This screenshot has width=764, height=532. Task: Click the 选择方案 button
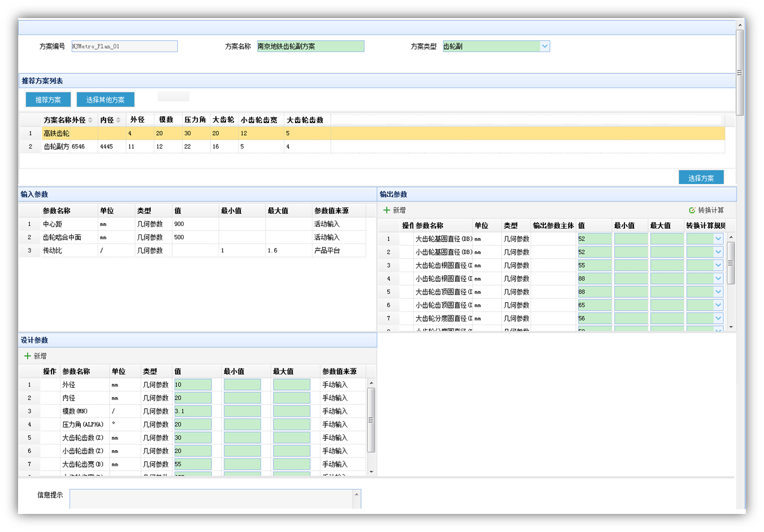[x=701, y=178]
